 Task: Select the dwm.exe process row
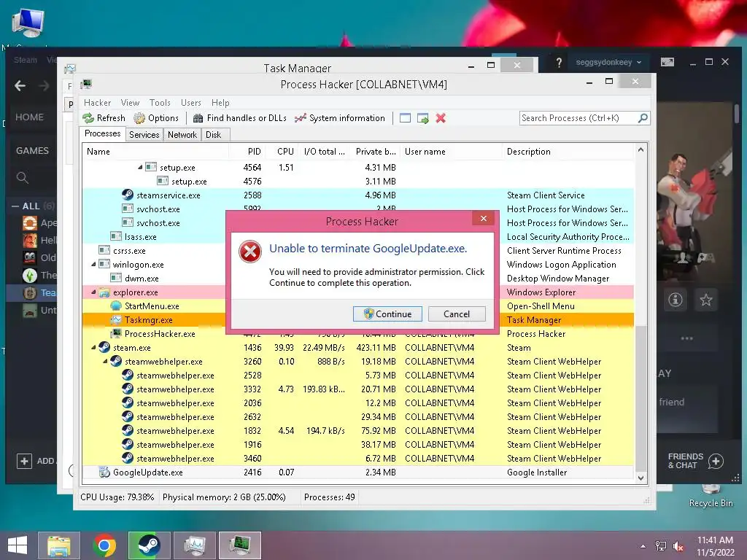(x=358, y=278)
